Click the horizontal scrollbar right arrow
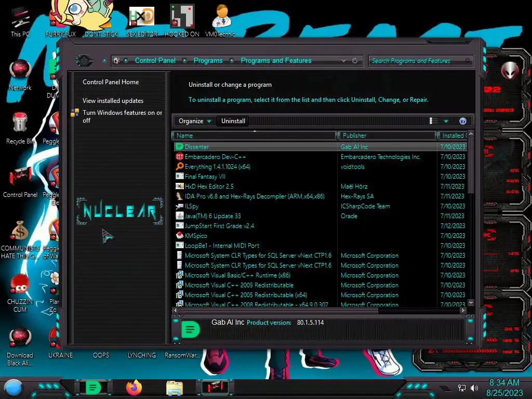The height and width of the screenshot is (399, 532). [x=463, y=310]
